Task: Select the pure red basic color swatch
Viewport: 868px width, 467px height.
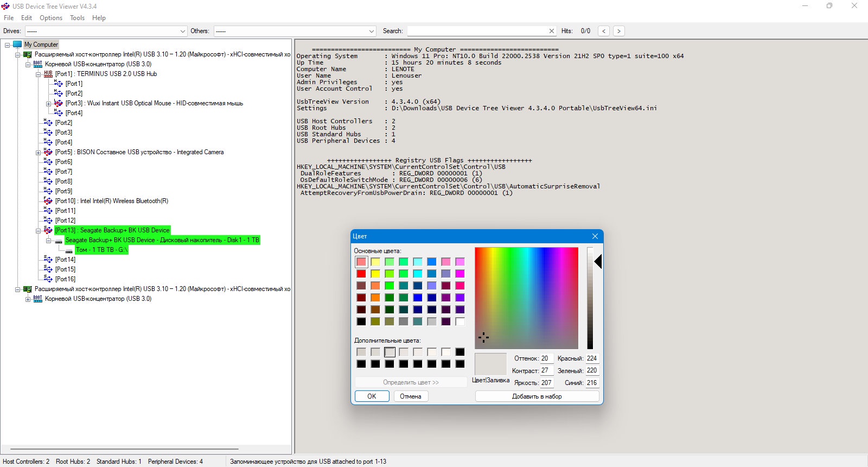Action: (361, 274)
